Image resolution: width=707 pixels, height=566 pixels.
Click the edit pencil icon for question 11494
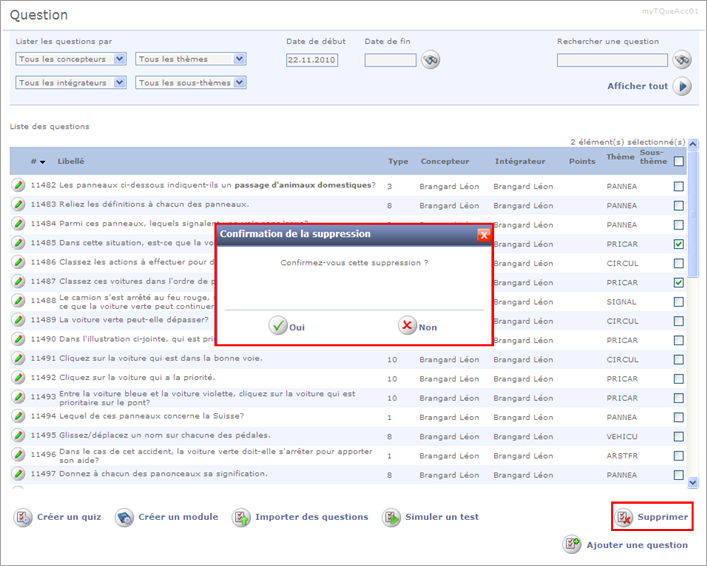(x=18, y=417)
